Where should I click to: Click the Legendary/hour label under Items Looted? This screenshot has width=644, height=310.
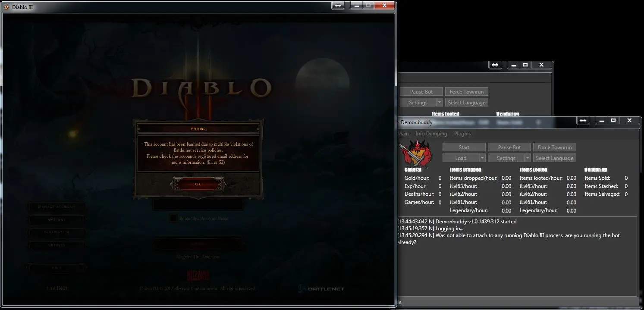[539, 210]
